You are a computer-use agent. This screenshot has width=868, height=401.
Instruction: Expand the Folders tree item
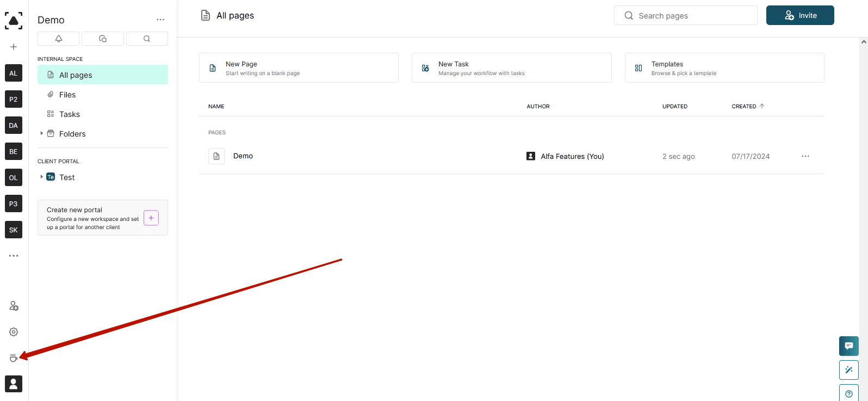[41, 133]
